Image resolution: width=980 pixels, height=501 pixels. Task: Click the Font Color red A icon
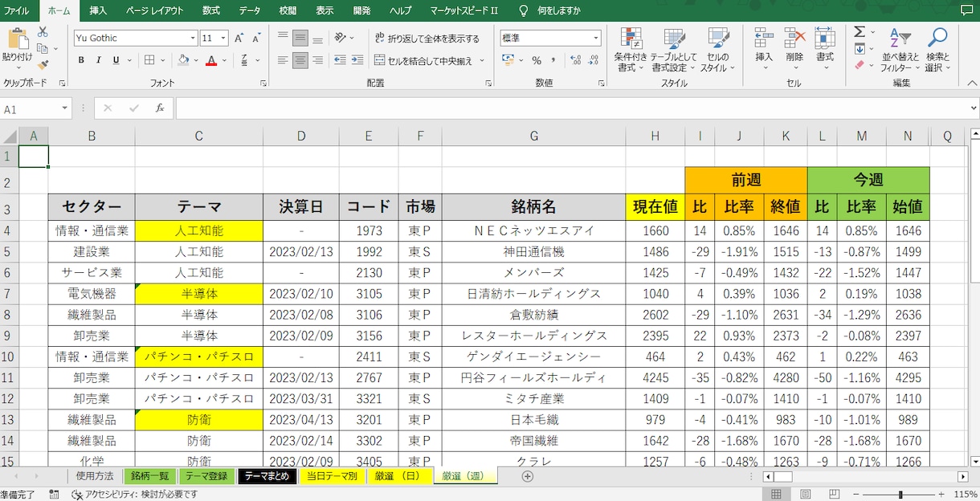[x=211, y=60]
